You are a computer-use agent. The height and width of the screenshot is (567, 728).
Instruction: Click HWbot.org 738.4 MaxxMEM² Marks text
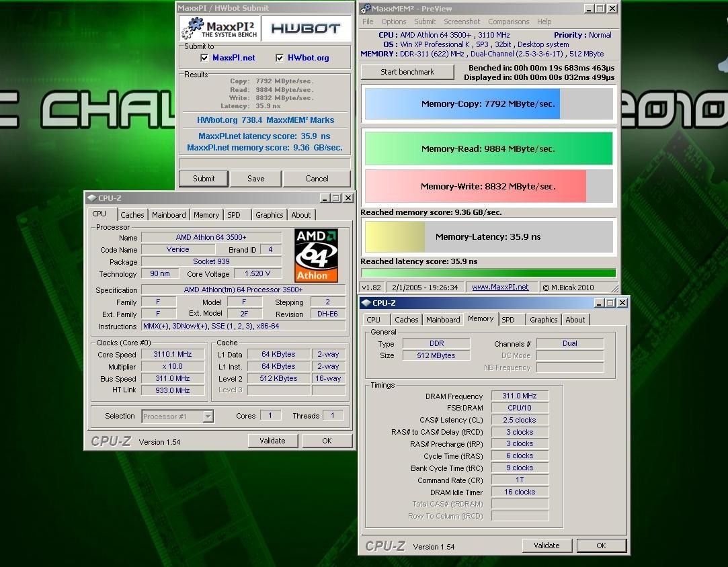[265, 120]
